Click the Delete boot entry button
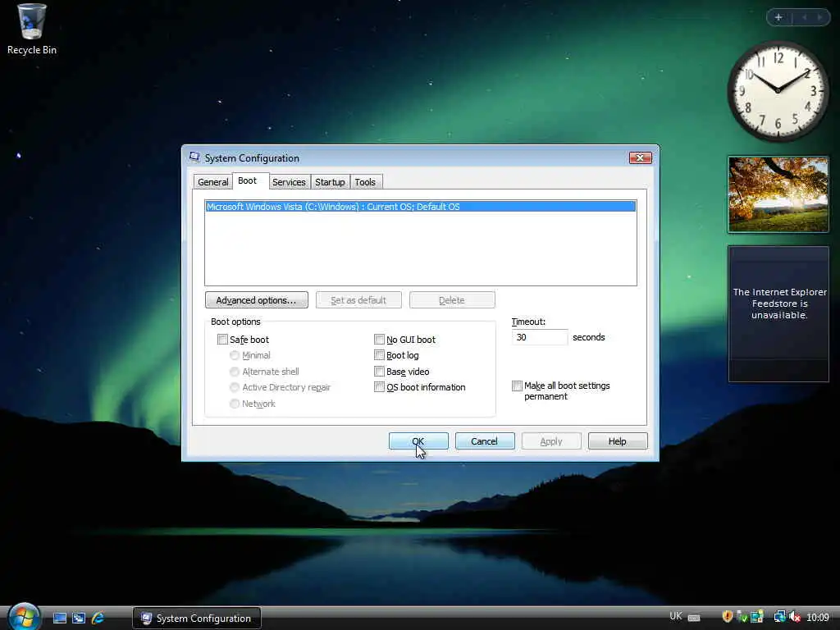840x630 pixels. click(x=452, y=300)
